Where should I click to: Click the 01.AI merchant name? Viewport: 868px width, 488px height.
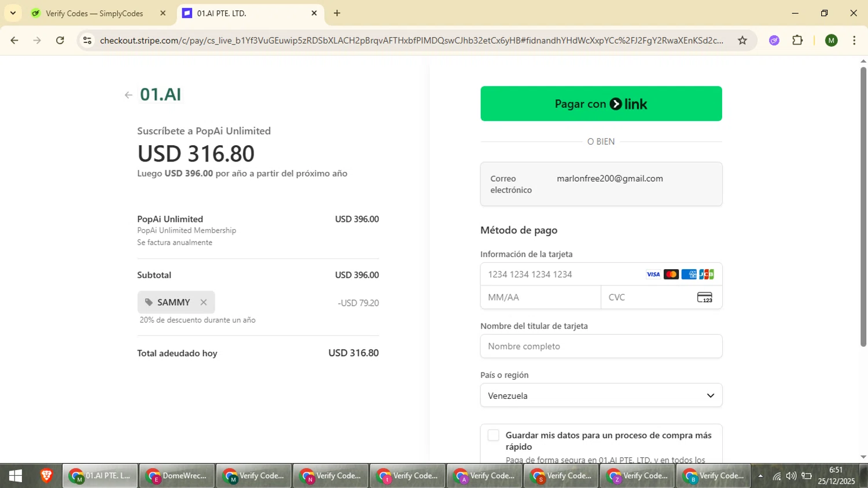[161, 94]
